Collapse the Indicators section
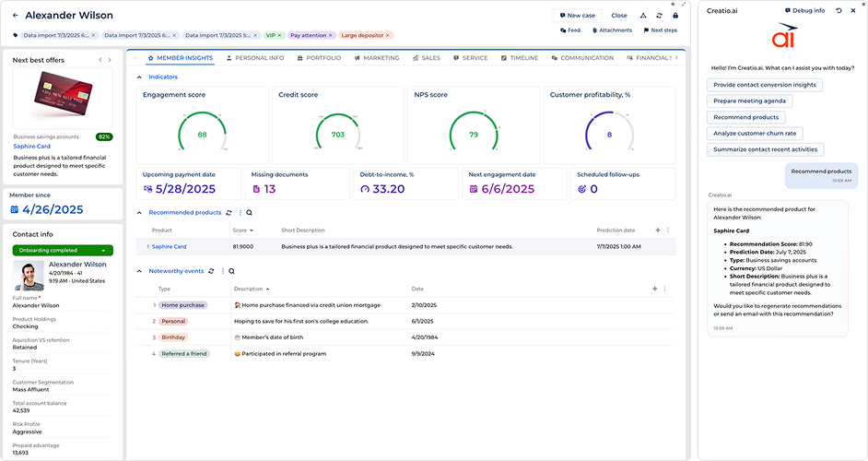 [139, 77]
